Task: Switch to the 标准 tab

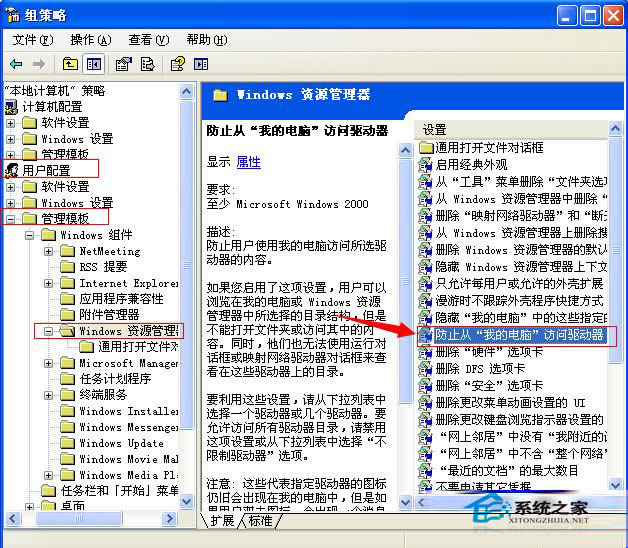Action: coord(260,521)
